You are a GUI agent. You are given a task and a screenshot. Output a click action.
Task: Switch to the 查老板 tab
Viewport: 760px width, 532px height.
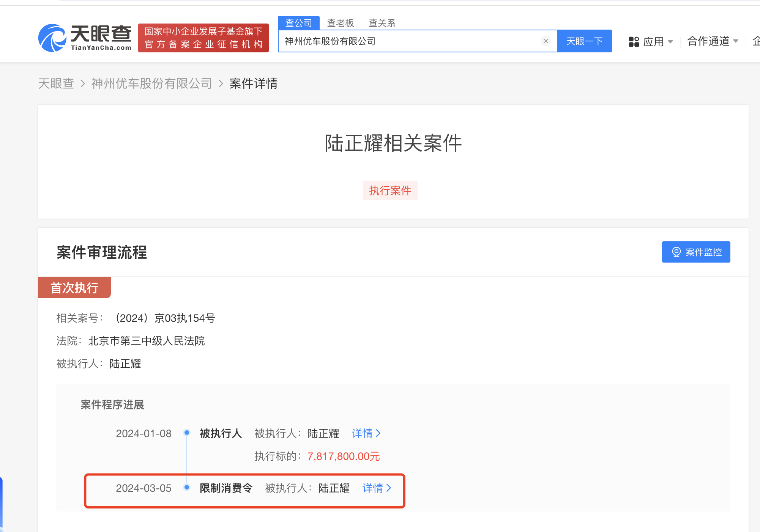click(341, 23)
